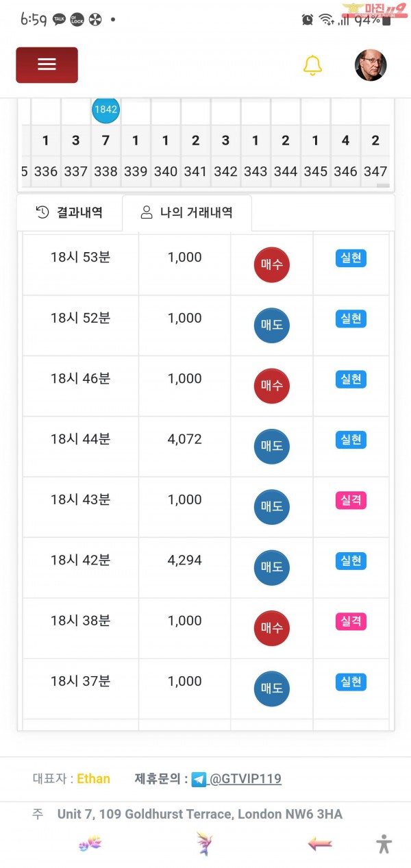
Task: Tap the 매도 icon for 18시 44분
Action: coord(272,446)
